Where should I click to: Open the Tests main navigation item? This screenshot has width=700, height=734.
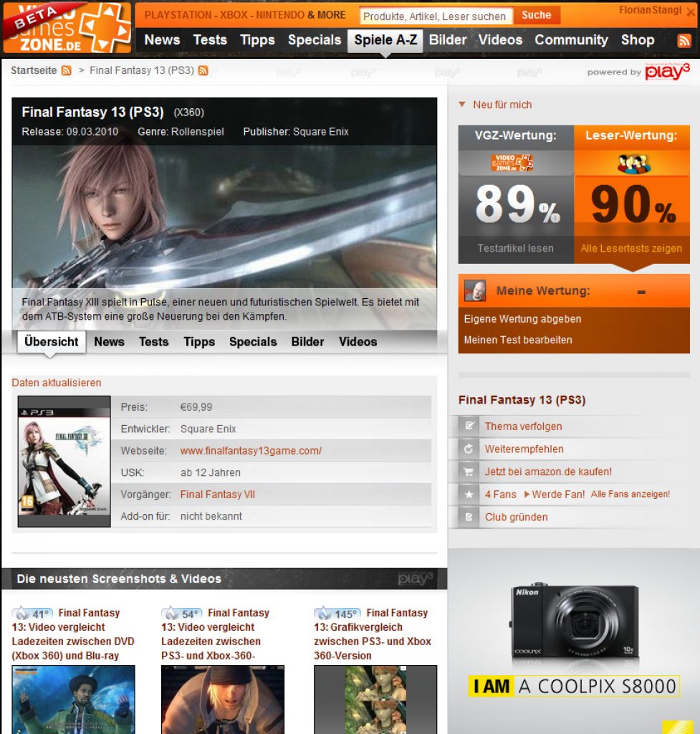point(210,40)
